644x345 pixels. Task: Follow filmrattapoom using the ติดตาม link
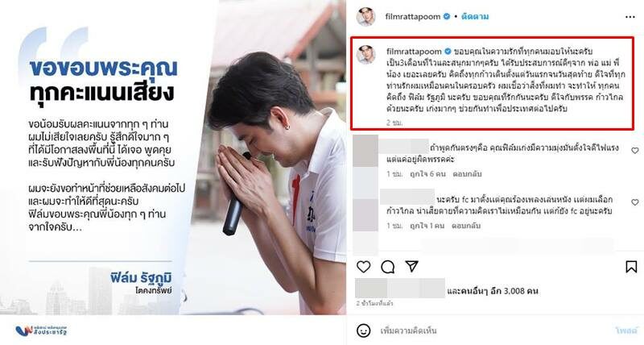point(475,17)
